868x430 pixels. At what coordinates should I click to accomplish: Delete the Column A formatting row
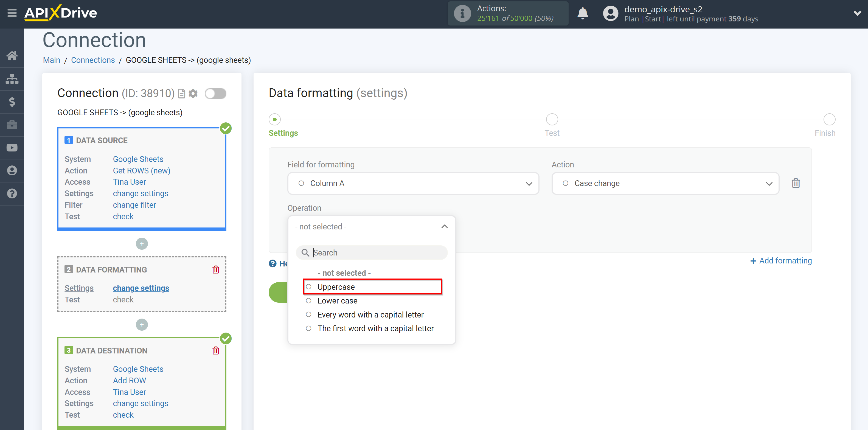pyautogui.click(x=796, y=183)
